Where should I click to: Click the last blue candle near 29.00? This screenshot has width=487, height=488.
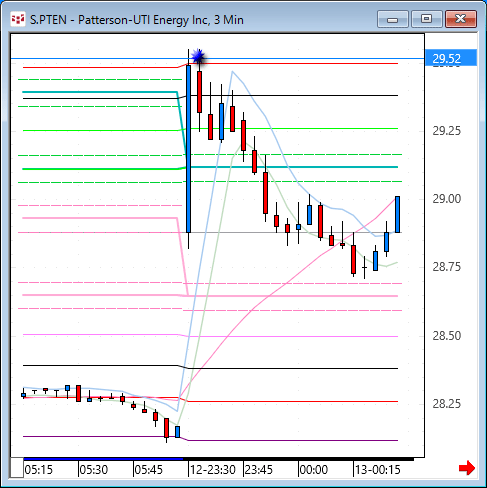397,214
